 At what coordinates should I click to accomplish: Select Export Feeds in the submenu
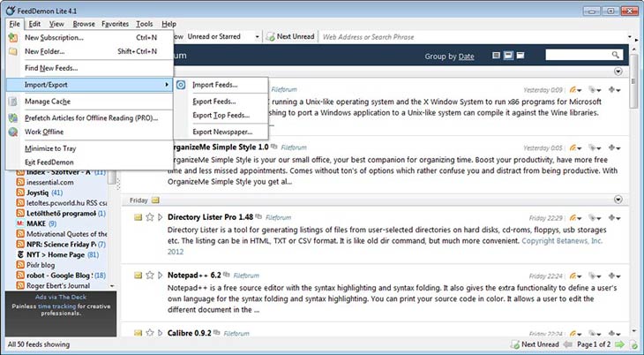pyautogui.click(x=221, y=102)
